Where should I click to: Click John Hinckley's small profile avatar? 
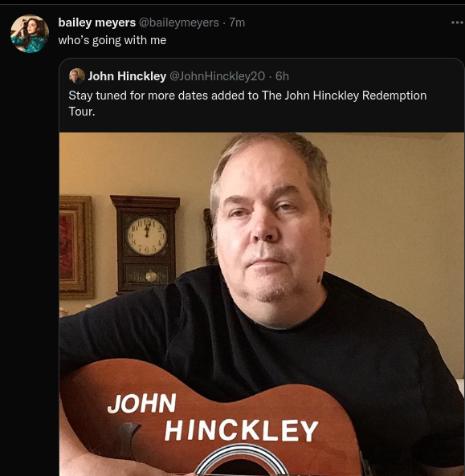77,76
